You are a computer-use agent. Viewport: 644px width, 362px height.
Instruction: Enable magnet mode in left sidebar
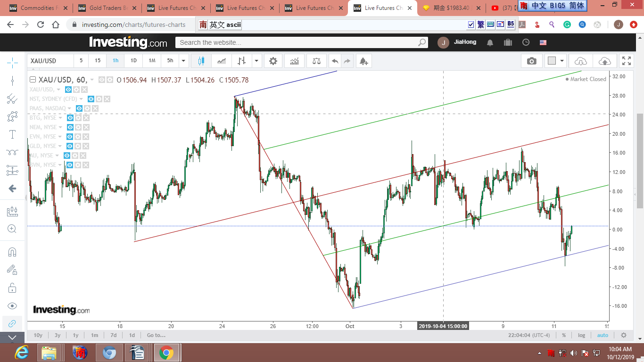12,252
